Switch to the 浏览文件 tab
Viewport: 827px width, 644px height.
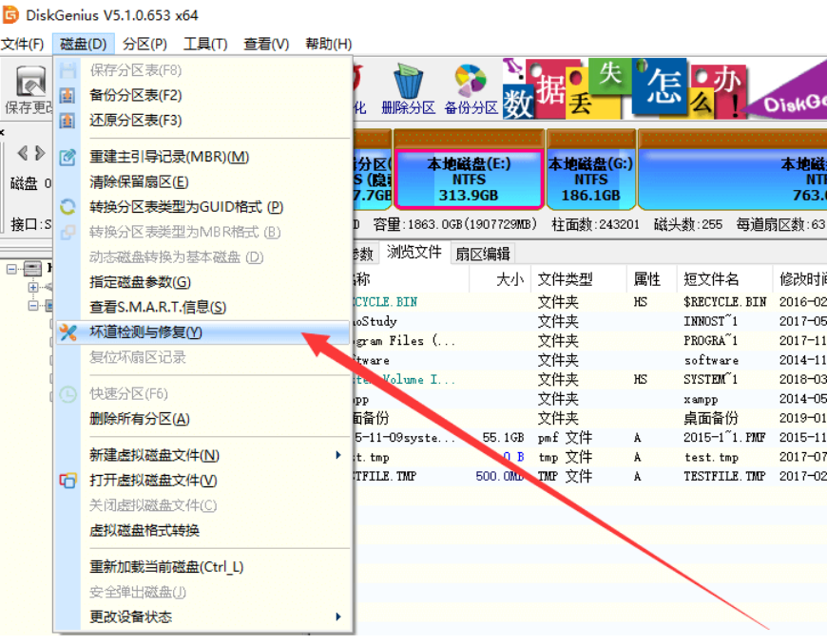[x=414, y=253]
